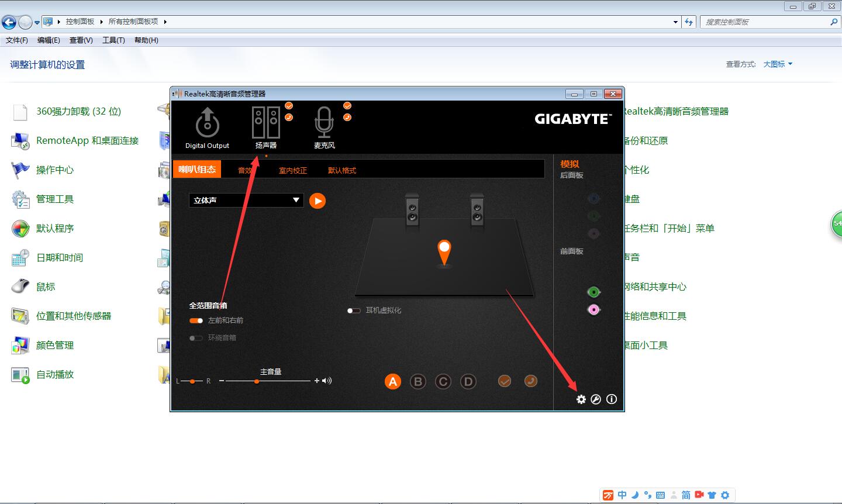Screen dimensions: 842x504
Task: Open the 工具(T) menu
Action: 113,40
